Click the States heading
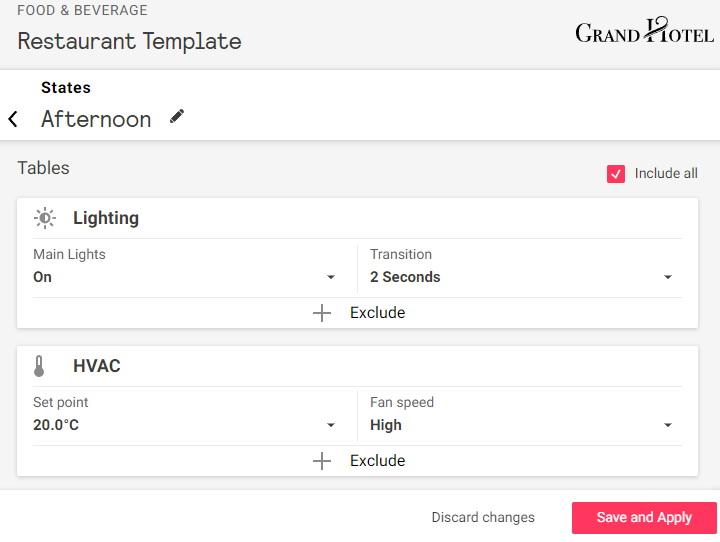Screen dimensions: 720x542 [x=66, y=88]
